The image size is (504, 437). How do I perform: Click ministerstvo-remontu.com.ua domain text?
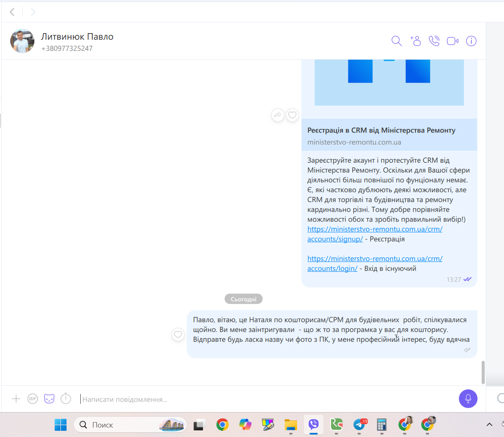354,142
